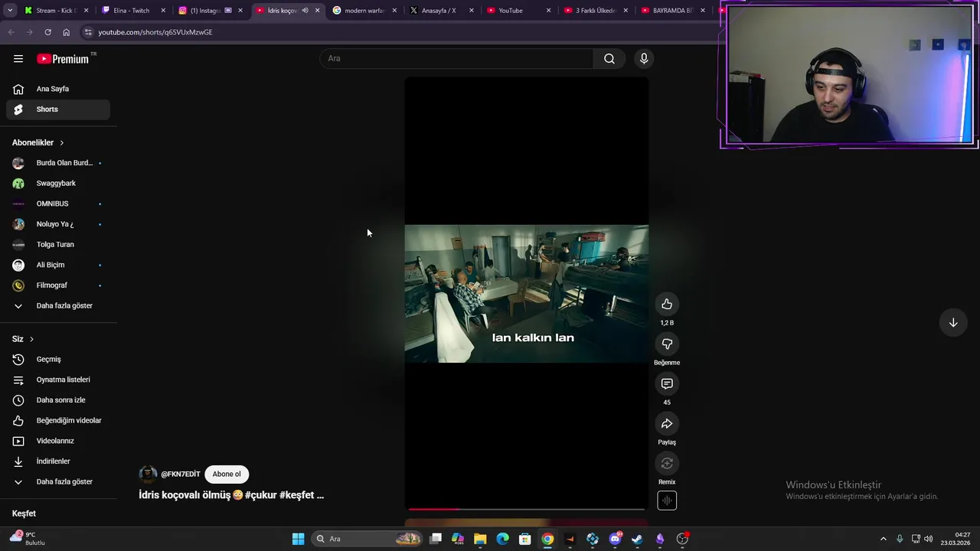Dislike the short with Beğenme button
Image resolution: width=980 pixels, height=551 pixels.
coord(667,344)
